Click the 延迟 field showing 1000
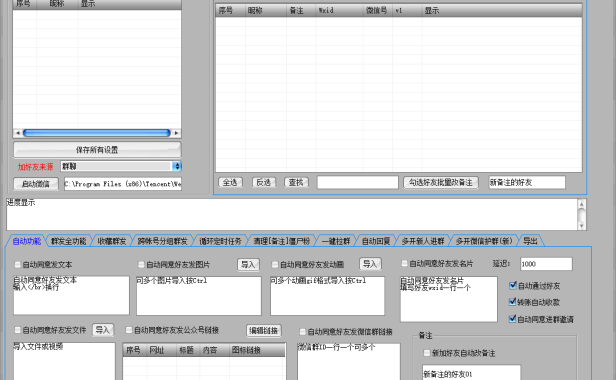The height and width of the screenshot is (380, 616). [546, 264]
